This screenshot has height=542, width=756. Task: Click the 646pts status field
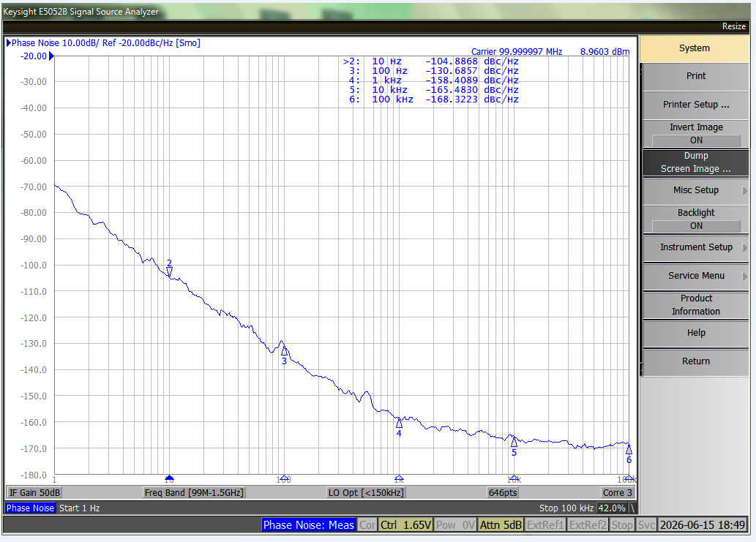coord(503,492)
